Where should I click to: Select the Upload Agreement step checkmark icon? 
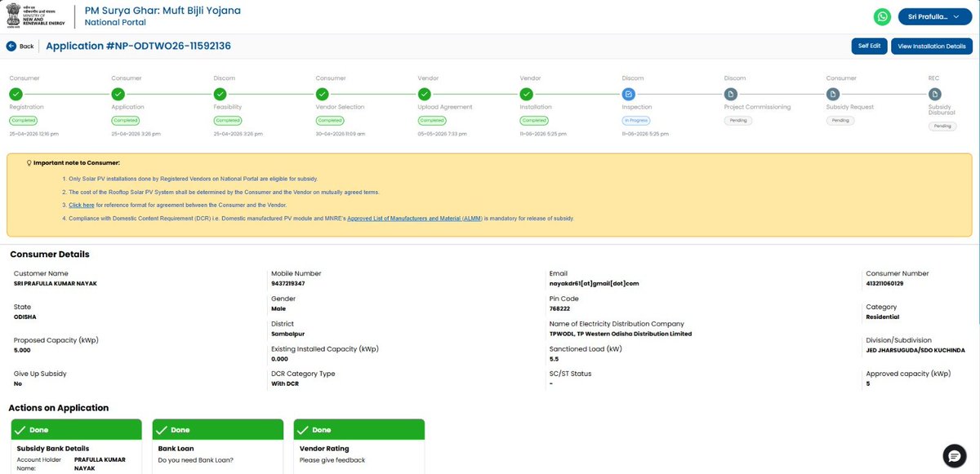click(x=424, y=94)
